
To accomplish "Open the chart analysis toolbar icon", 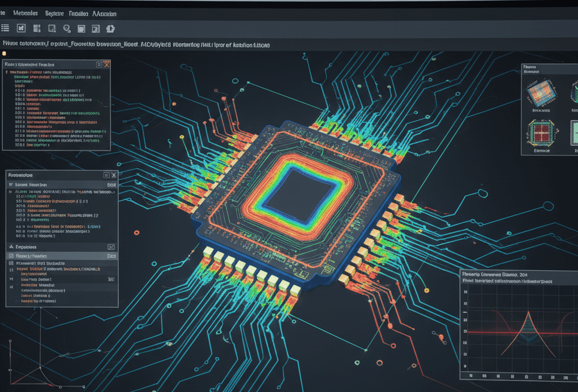I will coord(96,27).
